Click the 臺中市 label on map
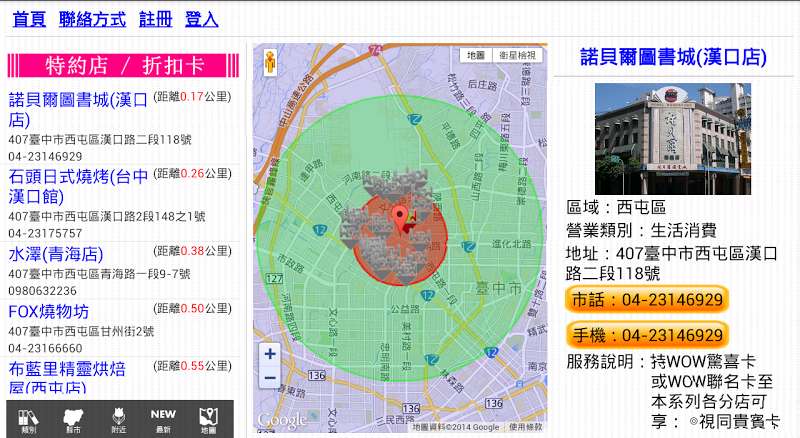The width and height of the screenshot is (800, 438). click(x=498, y=288)
